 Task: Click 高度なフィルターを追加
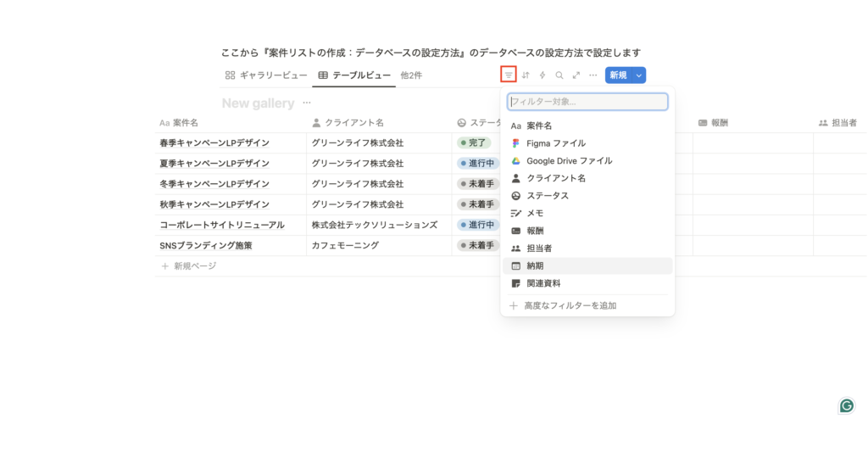[x=569, y=305]
